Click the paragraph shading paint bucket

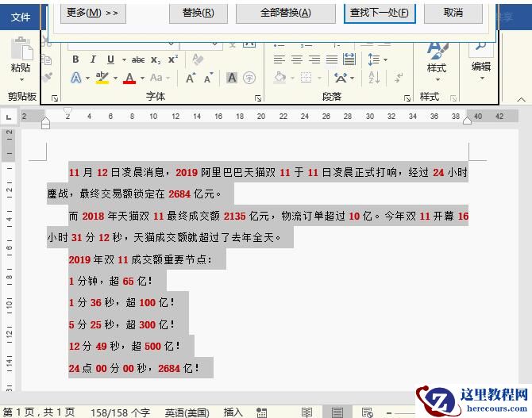(280, 78)
